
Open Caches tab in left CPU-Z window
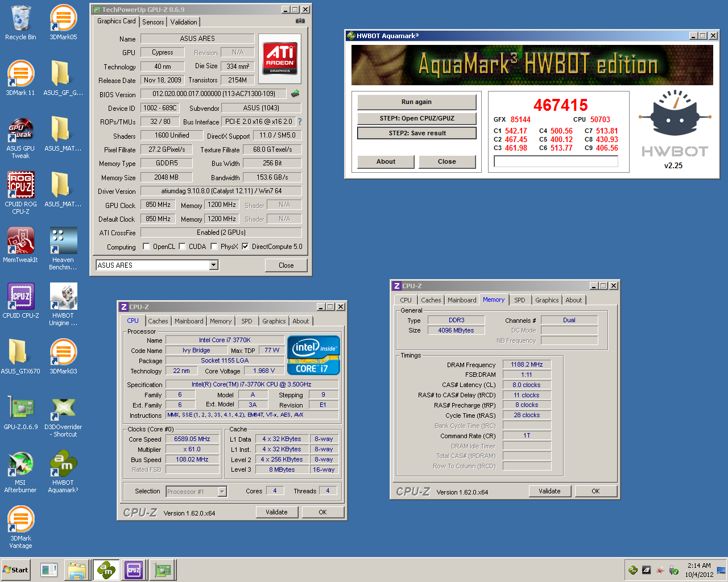tap(158, 321)
